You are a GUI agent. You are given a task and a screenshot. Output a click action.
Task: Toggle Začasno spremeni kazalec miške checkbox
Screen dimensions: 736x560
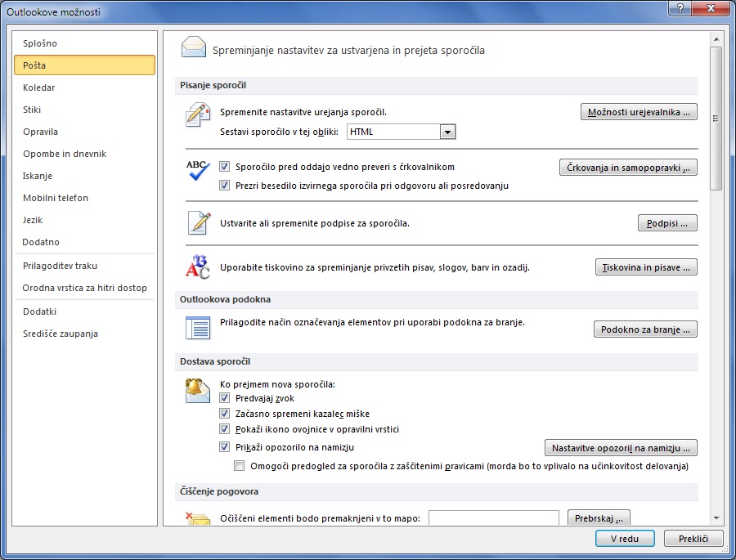pos(224,414)
